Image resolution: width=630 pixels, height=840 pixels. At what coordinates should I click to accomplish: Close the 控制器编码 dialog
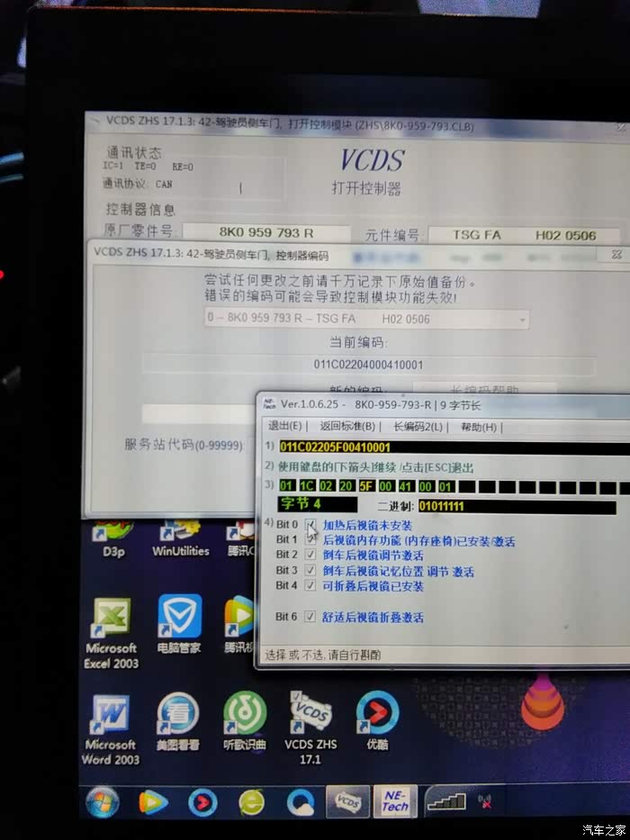tap(616, 255)
